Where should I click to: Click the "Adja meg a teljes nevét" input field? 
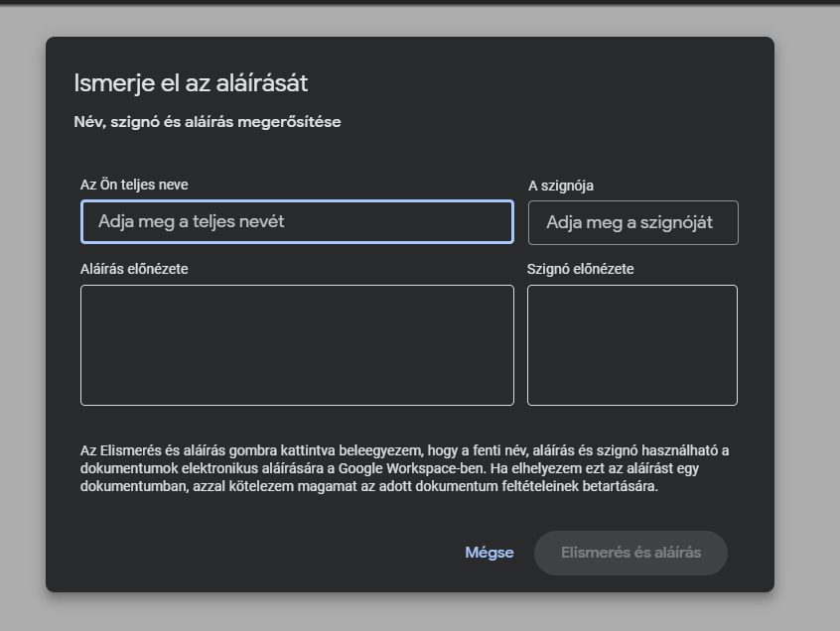296,221
